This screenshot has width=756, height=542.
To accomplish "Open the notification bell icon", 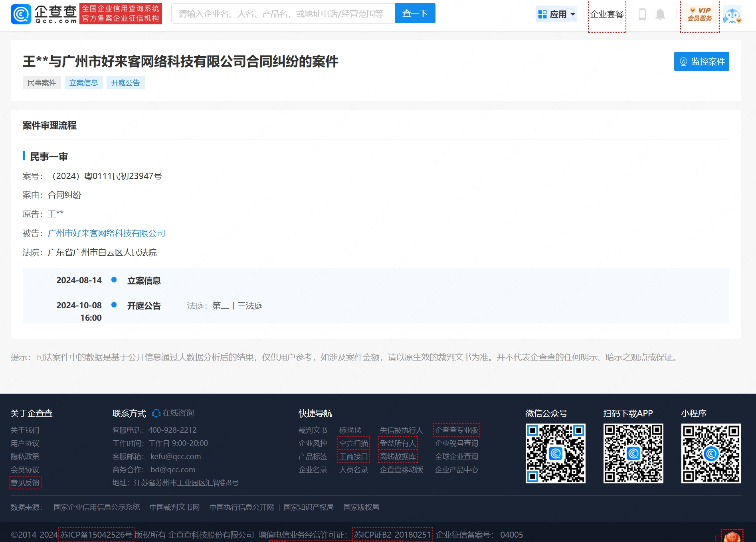I will tap(660, 14).
